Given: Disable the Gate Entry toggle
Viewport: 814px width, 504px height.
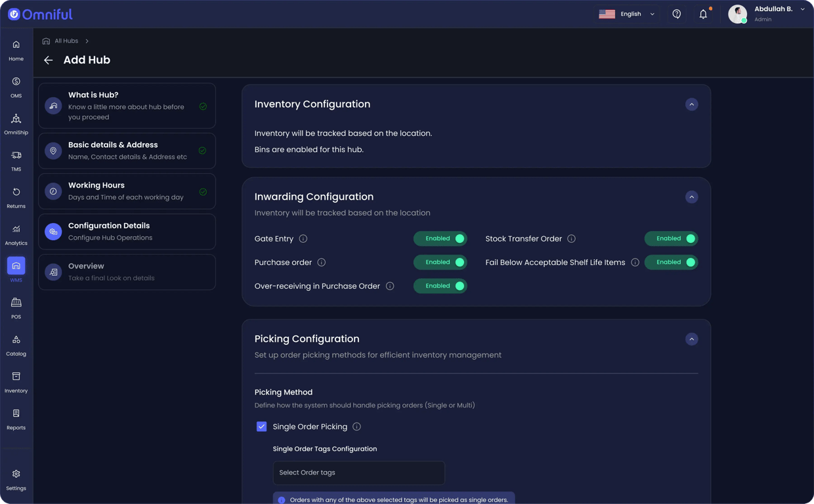Looking at the screenshot, I should click(x=440, y=238).
